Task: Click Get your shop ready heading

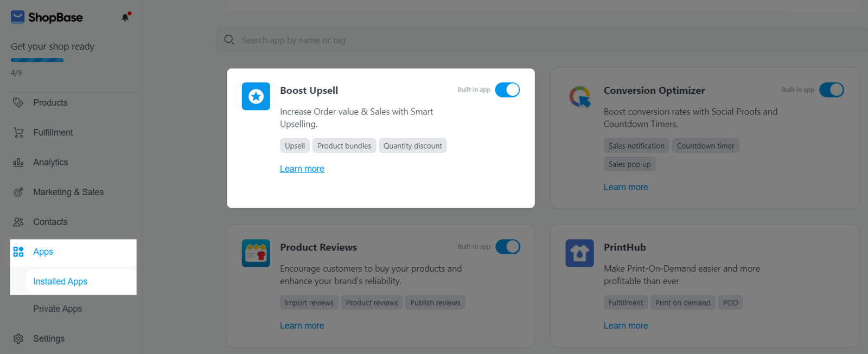Action: tap(53, 47)
